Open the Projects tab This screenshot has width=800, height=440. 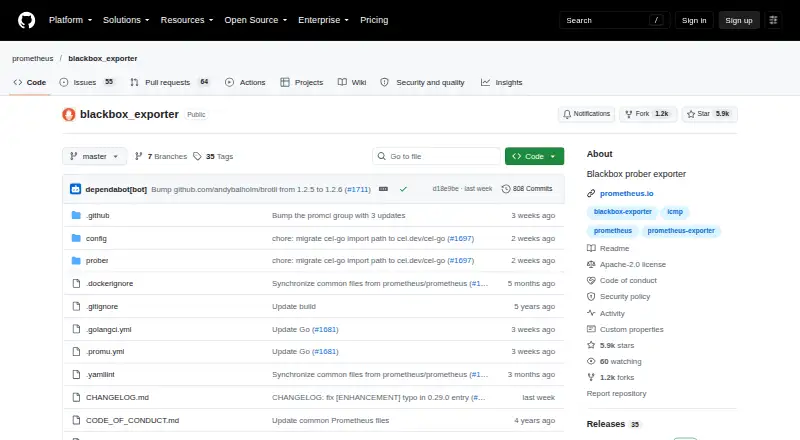tap(302, 82)
